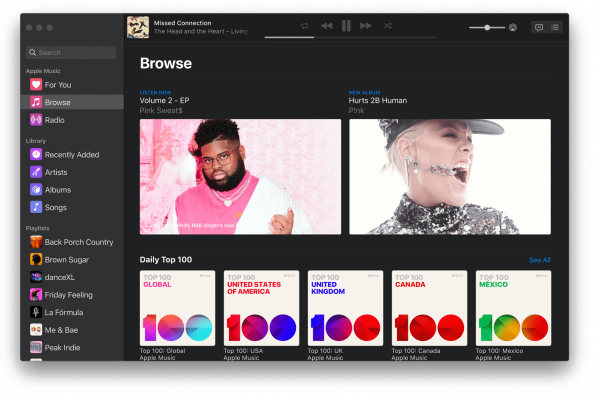
Task: Skip back to previous track
Action: [x=326, y=26]
